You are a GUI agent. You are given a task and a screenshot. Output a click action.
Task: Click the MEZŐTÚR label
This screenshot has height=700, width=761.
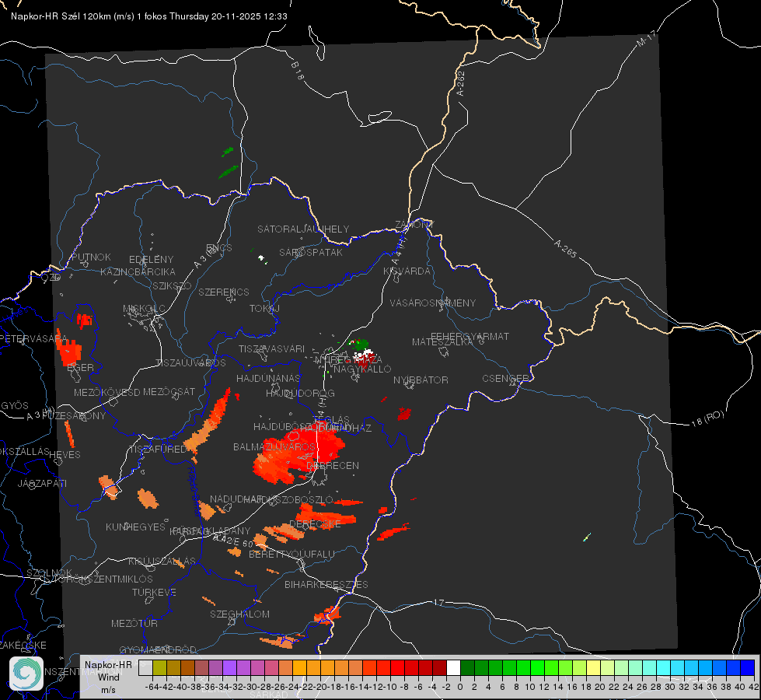point(134,623)
